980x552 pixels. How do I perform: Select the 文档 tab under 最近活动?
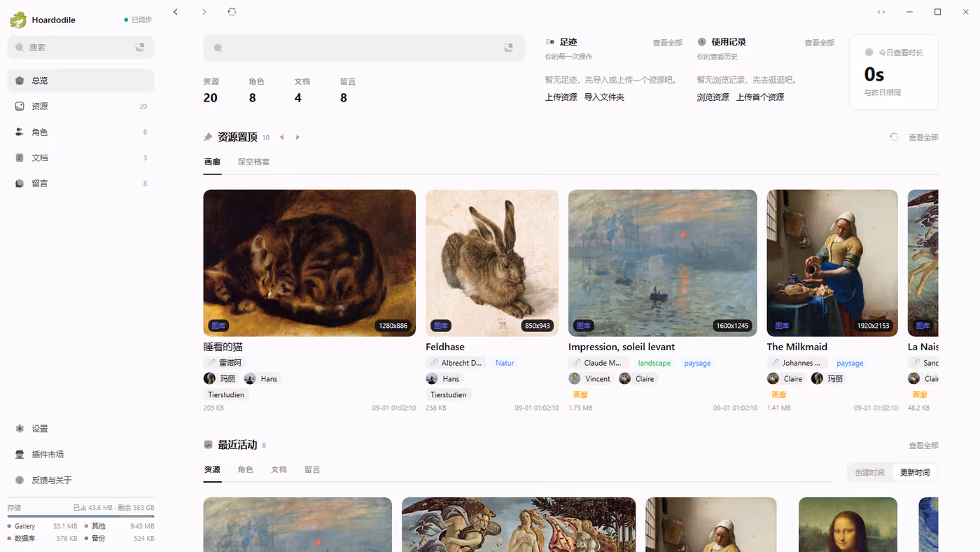tap(279, 469)
